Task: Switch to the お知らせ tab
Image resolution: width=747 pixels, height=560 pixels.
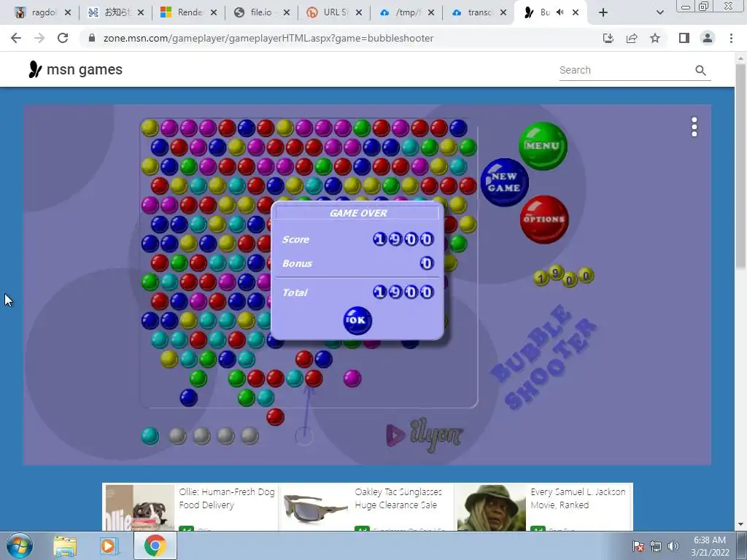Action: click(116, 12)
